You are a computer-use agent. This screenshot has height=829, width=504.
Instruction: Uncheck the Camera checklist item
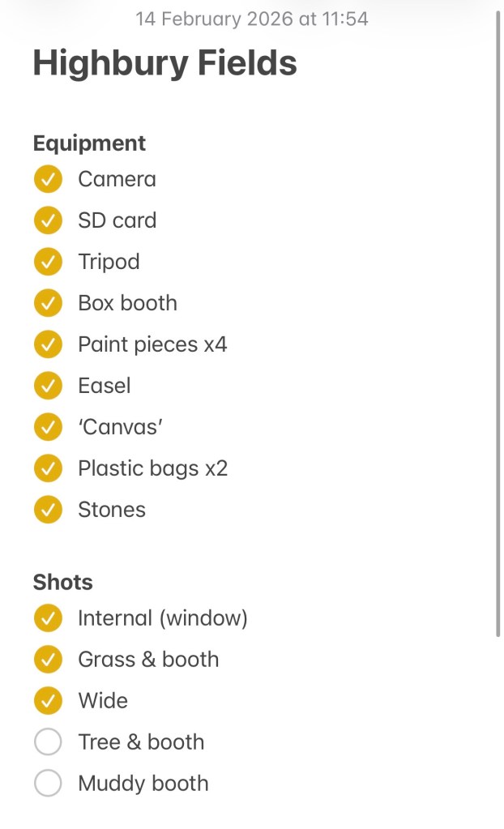[48, 179]
